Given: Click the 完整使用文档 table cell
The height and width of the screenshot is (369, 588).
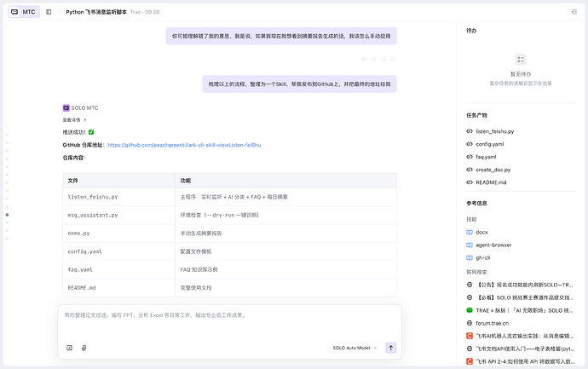Looking at the screenshot, I should (285, 288).
